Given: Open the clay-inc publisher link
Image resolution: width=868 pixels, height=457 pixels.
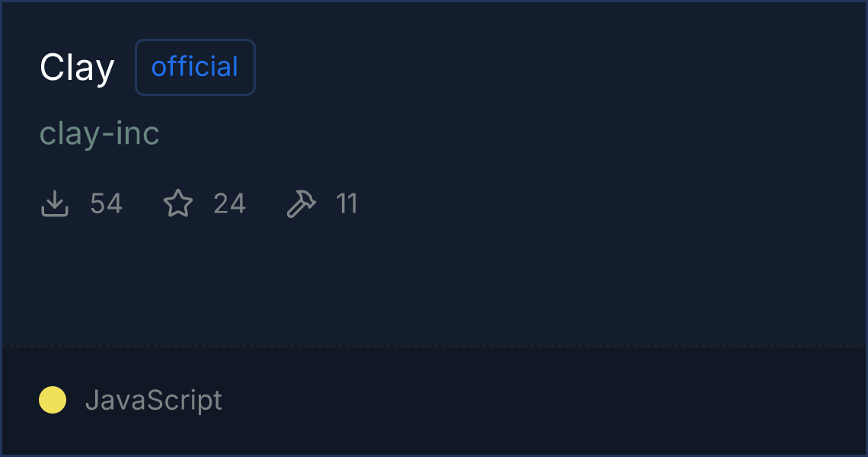Looking at the screenshot, I should (100, 134).
